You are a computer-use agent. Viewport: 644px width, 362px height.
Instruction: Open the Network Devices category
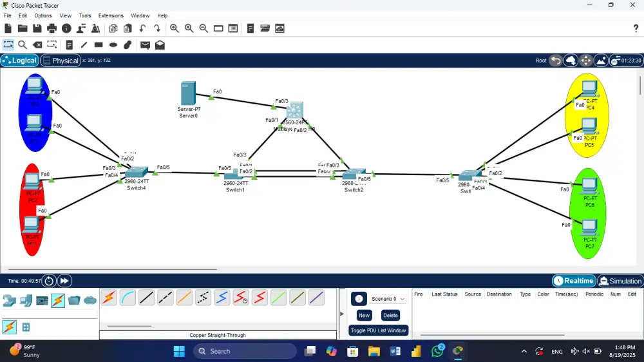point(9,301)
